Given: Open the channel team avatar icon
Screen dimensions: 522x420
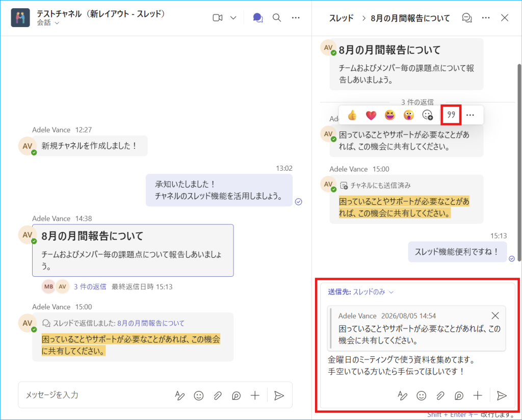Looking at the screenshot, I should (20, 17).
